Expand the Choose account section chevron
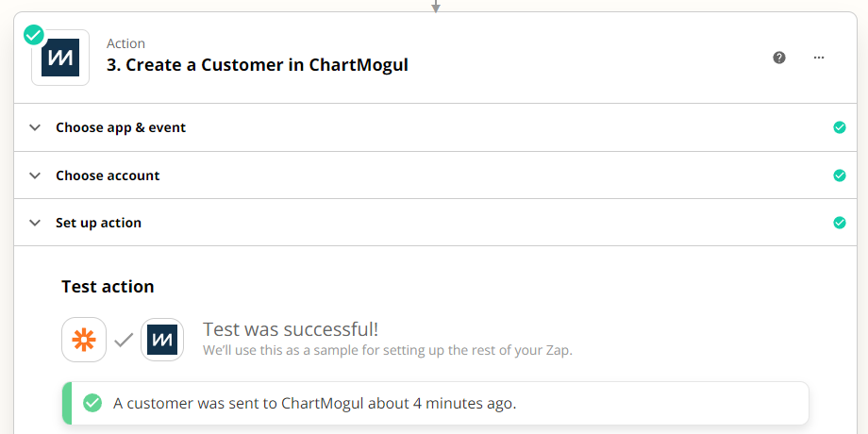The width and height of the screenshot is (868, 434). click(x=35, y=175)
